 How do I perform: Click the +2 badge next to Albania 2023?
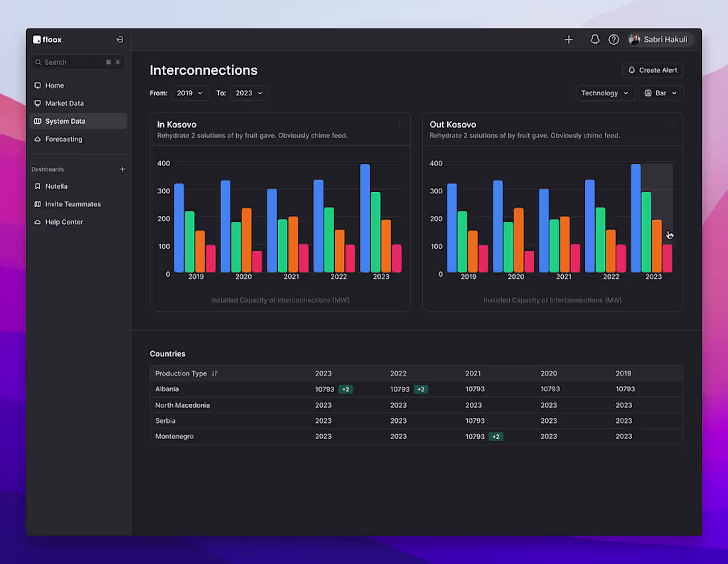point(345,389)
